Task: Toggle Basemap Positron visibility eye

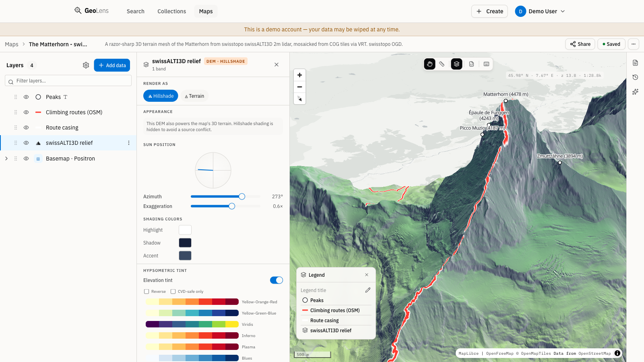Action: (x=26, y=158)
